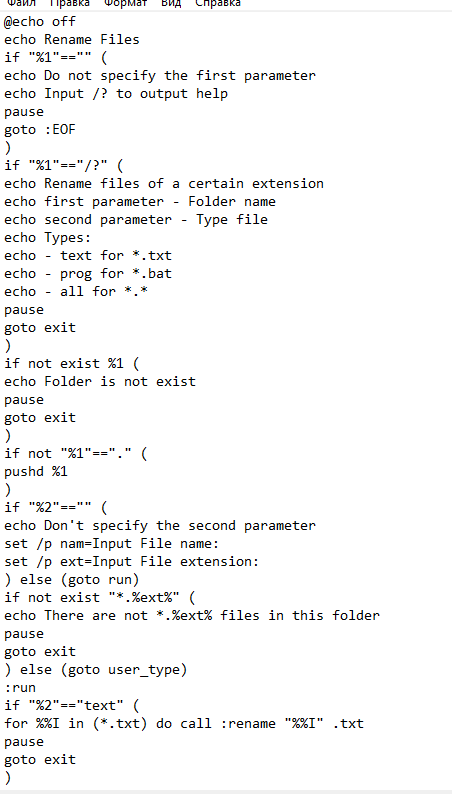
Task: Open the Формат menu
Action: (x=126, y=3)
